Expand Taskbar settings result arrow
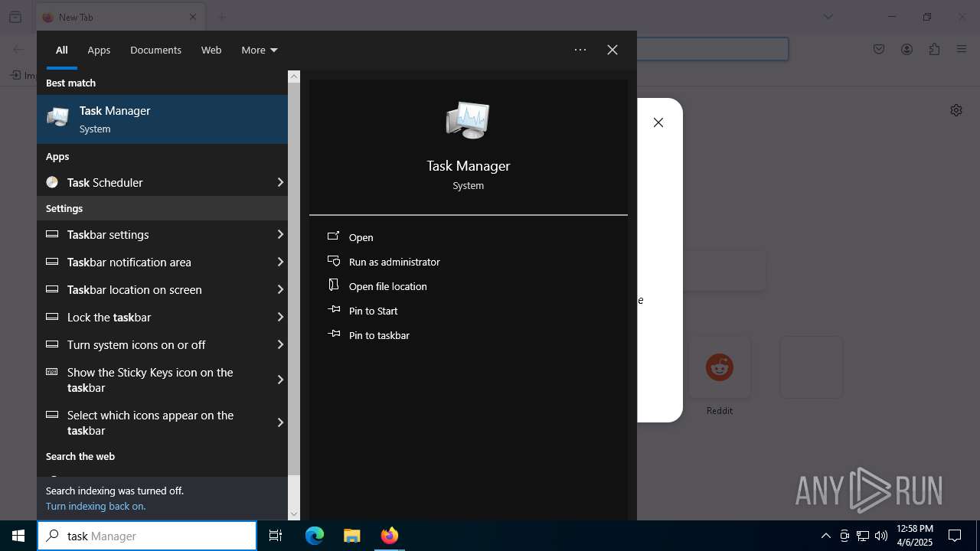Image resolution: width=980 pixels, height=551 pixels. (x=280, y=234)
